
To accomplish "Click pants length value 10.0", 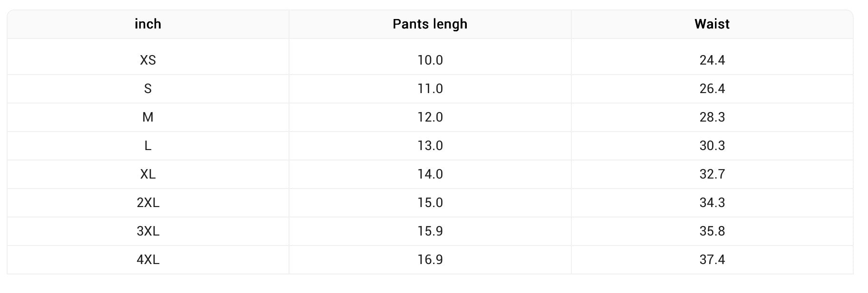I will click(x=430, y=60).
